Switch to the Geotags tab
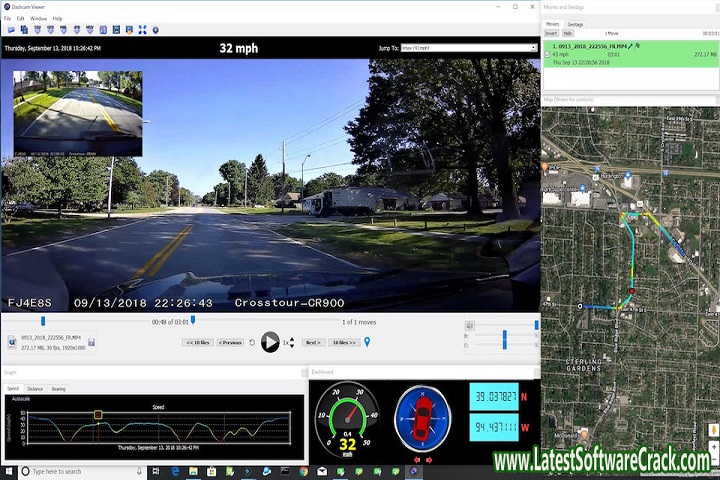The image size is (720, 480). [x=575, y=23]
